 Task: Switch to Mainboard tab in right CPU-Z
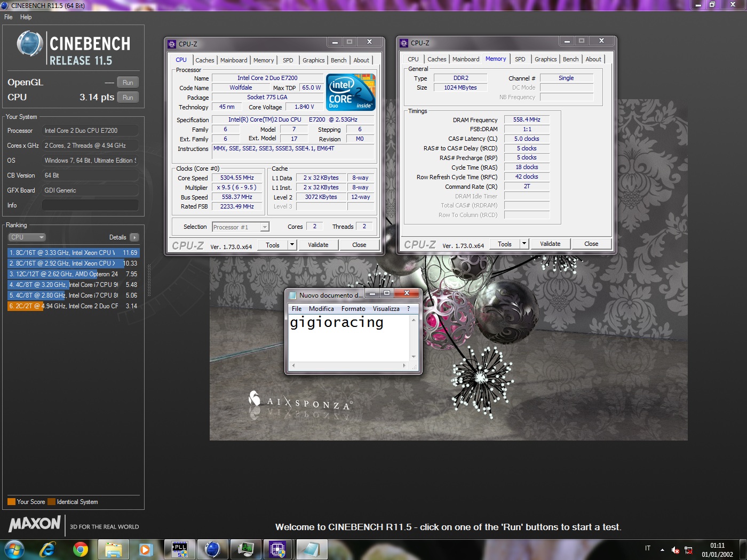point(466,59)
